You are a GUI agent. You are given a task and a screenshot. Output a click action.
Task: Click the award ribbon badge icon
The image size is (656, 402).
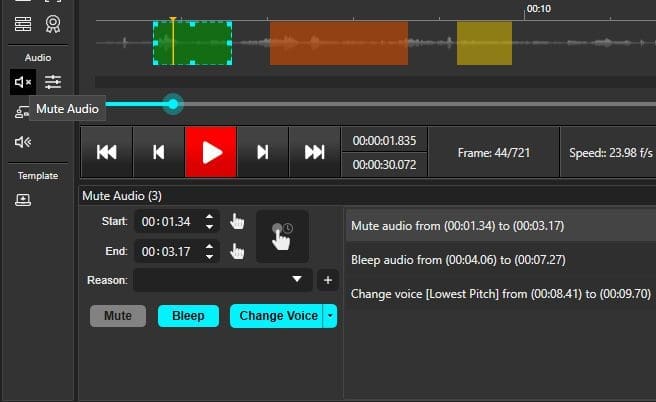tap(53, 24)
